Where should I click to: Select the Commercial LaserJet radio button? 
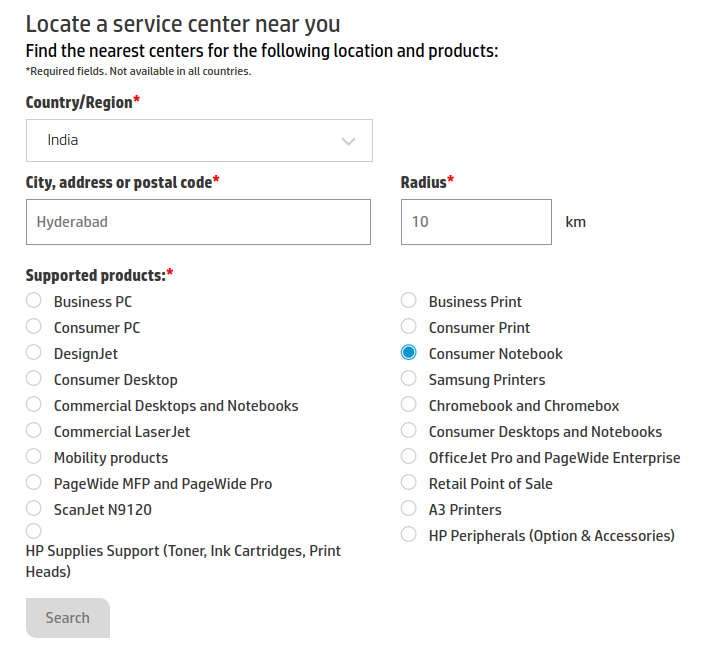point(34,431)
